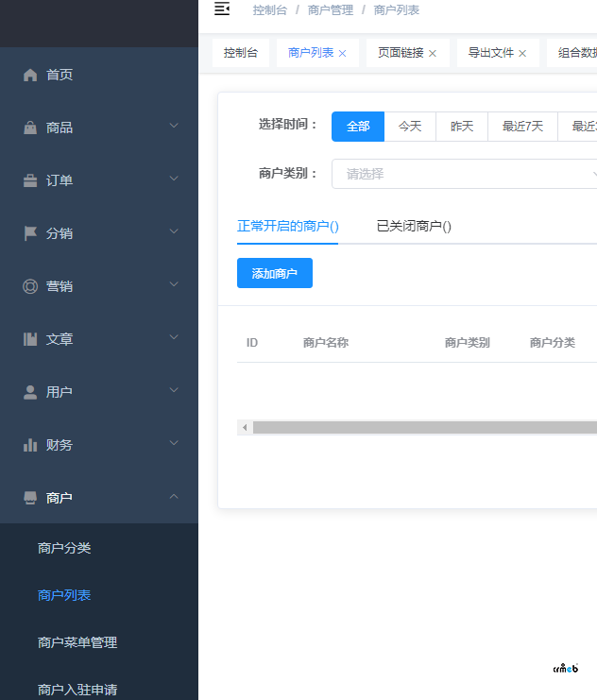
Task: Click the article icon for 文章
Action: (x=30, y=339)
